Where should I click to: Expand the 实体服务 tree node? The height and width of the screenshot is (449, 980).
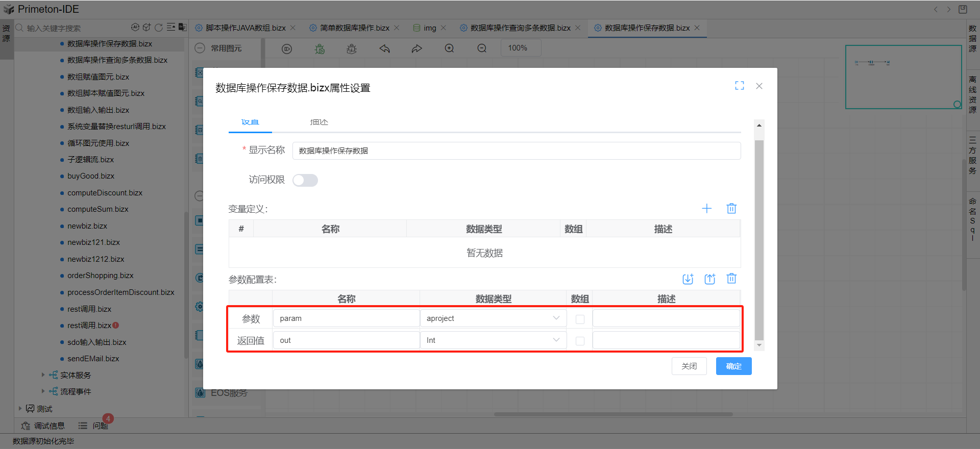point(43,375)
